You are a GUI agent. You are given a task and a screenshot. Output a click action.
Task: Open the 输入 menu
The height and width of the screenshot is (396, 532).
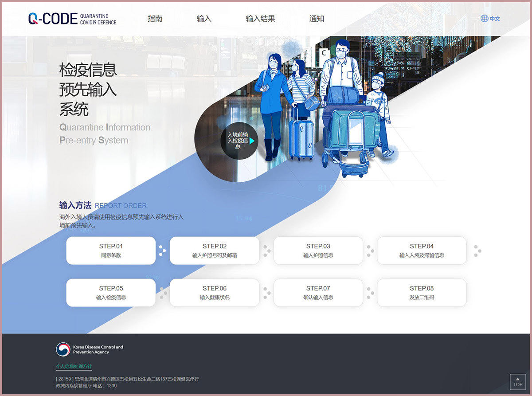[204, 19]
